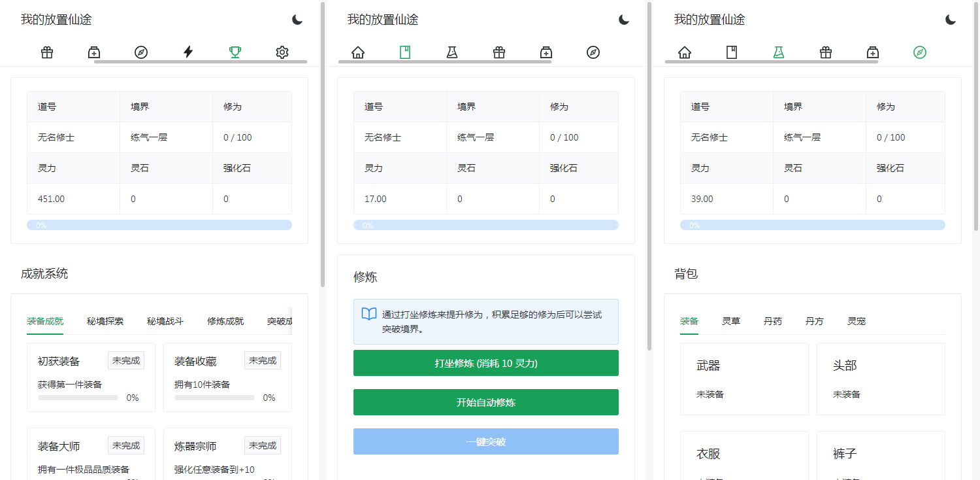Click the home icon in the middle panel

tap(357, 52)
